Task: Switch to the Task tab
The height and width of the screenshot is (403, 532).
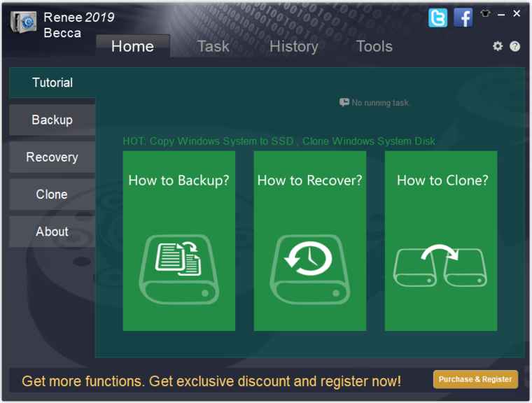Action: click(213, 46)
